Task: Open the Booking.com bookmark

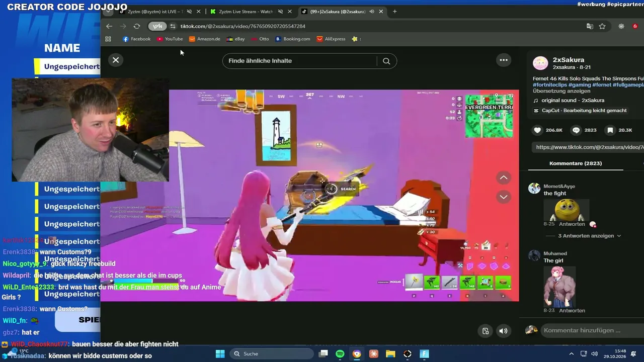Action: tap(292, 39)
